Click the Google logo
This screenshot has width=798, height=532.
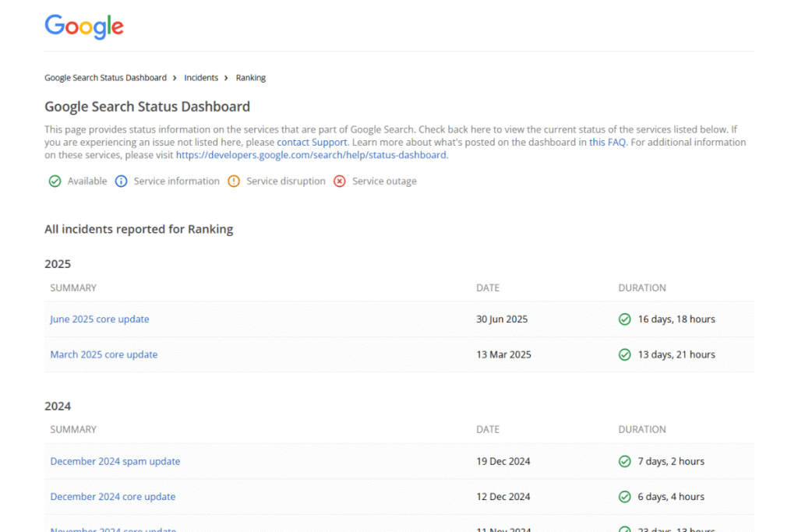coord(84,26)
